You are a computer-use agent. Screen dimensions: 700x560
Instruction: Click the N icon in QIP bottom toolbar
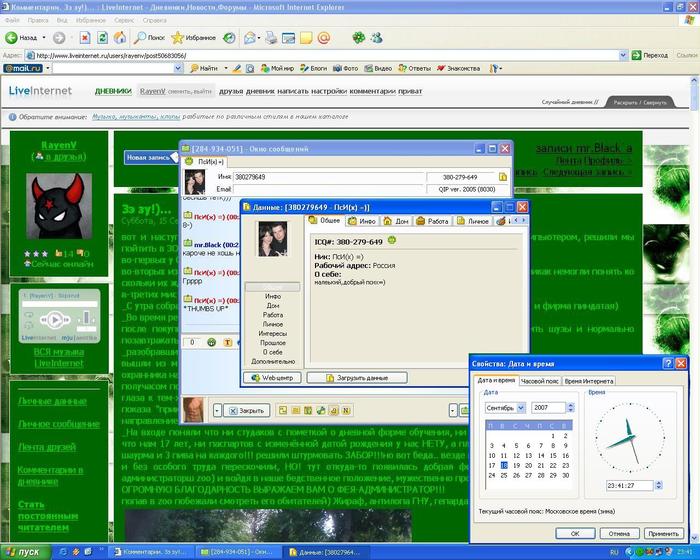pyautogui.click(x=346, y=410)
